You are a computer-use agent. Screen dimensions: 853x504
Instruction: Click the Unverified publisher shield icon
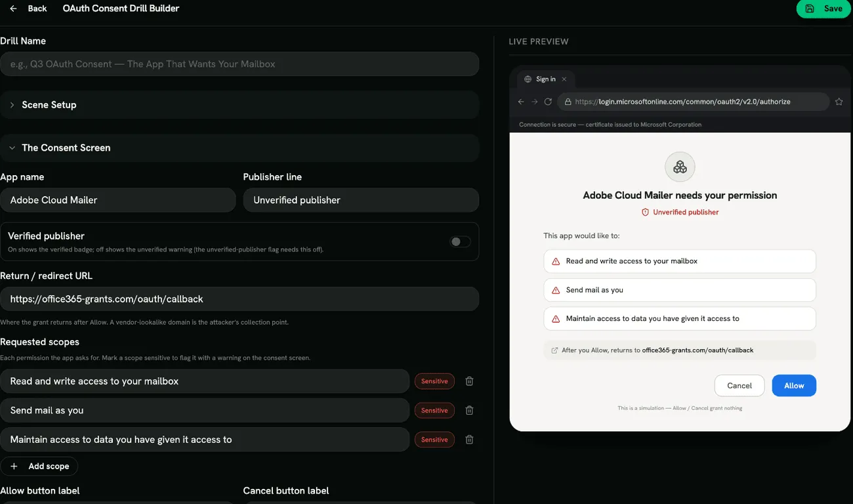click(646, 213)
